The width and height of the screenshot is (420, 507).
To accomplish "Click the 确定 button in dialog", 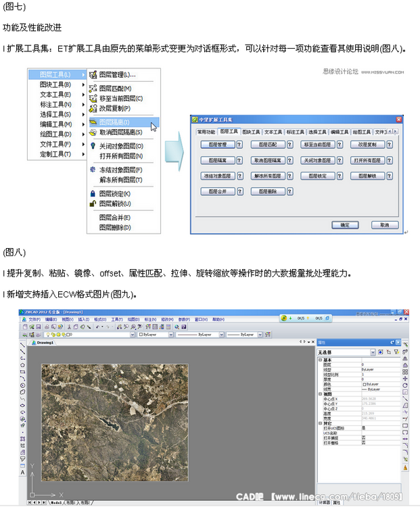I will (345, 225).
